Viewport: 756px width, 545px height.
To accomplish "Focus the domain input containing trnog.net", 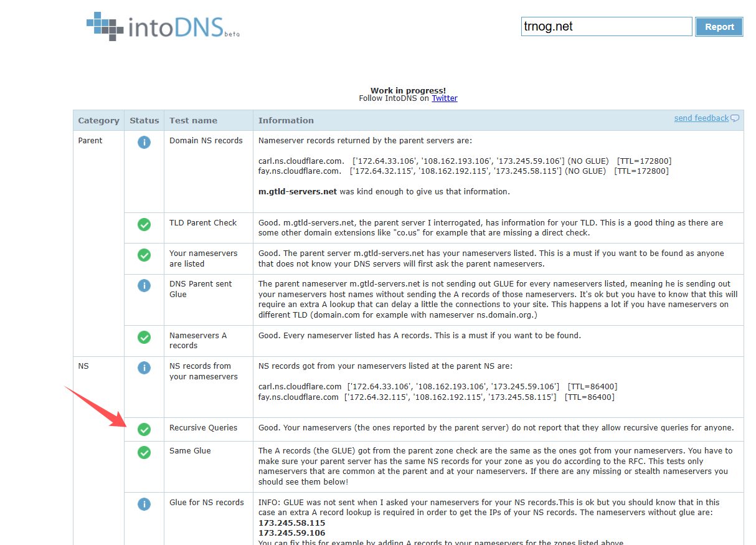I will coord(606,27).
